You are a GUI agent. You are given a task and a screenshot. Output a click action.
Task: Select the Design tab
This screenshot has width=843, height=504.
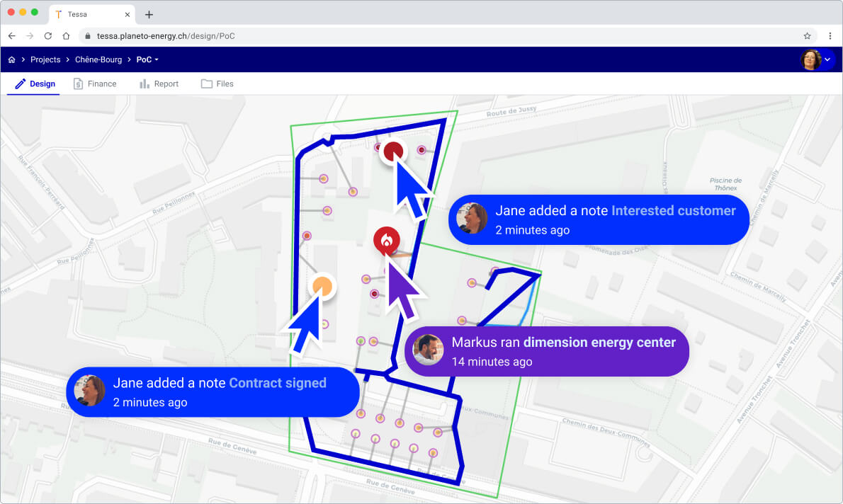[x=35, y=84]
